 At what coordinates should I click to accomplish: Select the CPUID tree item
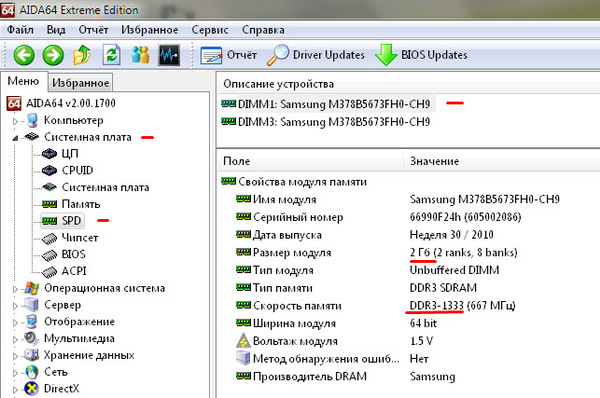(67, 170)
